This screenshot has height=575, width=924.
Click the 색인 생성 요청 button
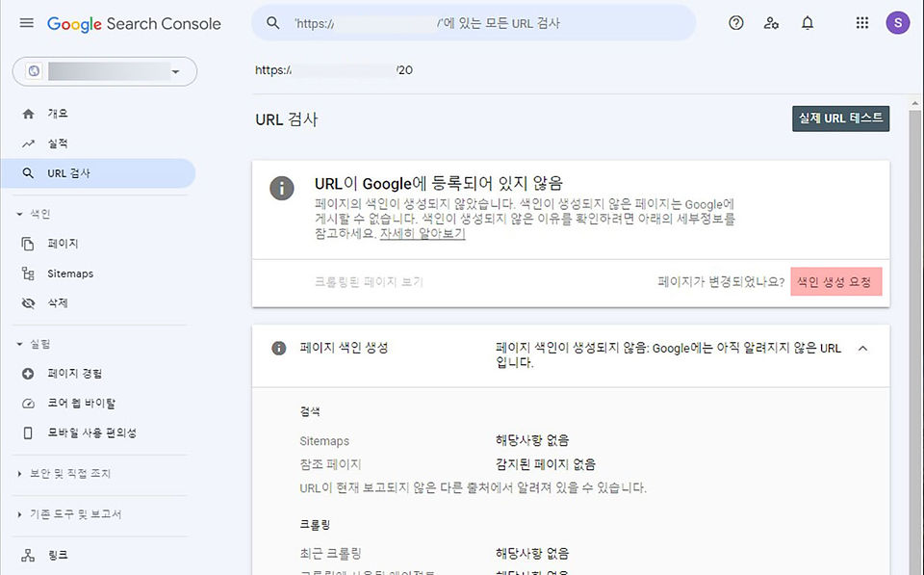[835, 282]
